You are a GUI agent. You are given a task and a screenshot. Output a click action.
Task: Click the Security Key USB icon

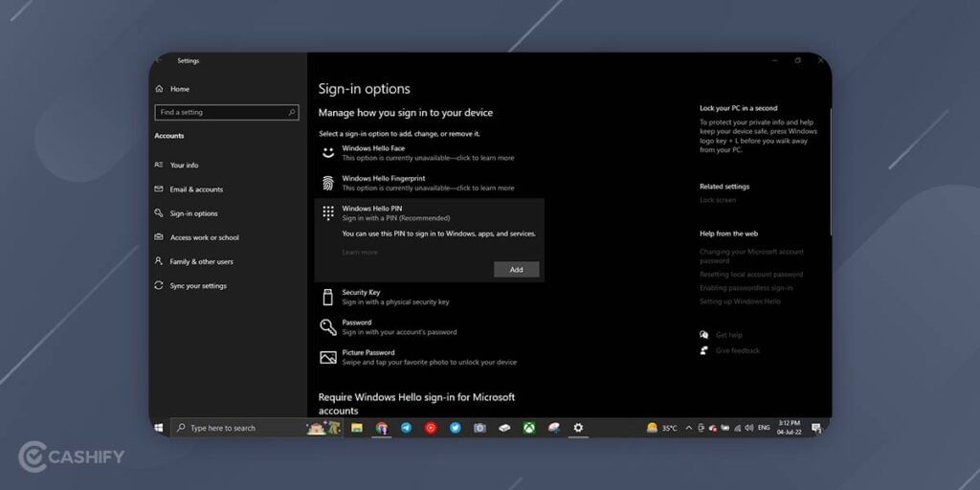(x=328, y=297)
